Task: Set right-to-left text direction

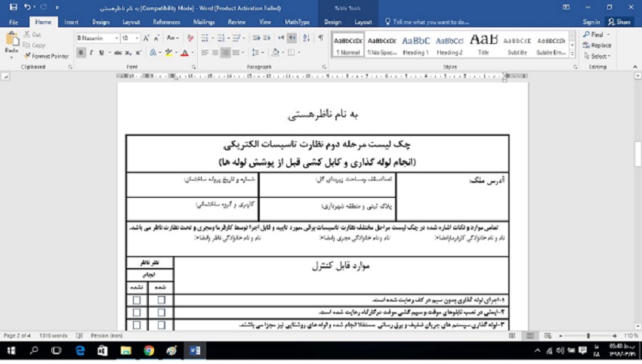Action: click(292, 38)
